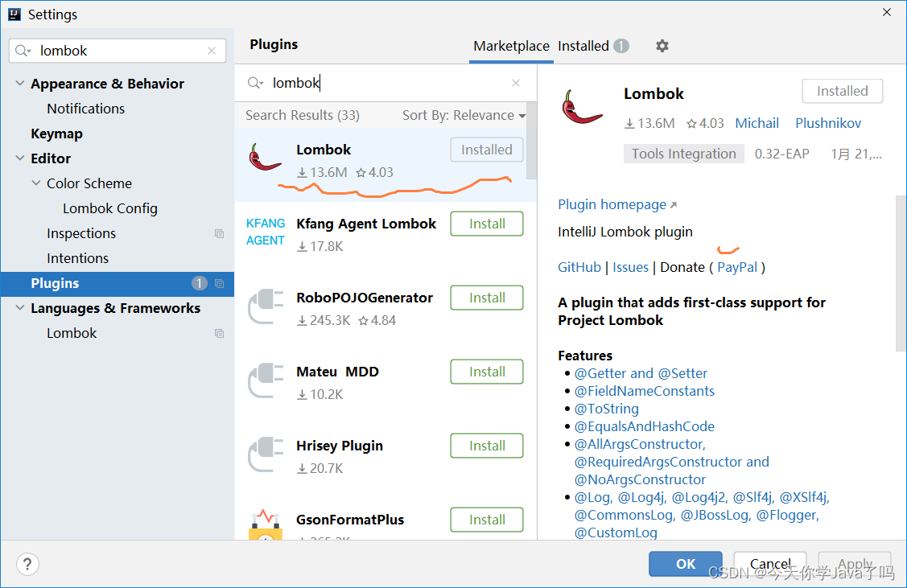Clear the plugin search field with the X
Viewport: 907px width, 588px height.
coord(516,84)
